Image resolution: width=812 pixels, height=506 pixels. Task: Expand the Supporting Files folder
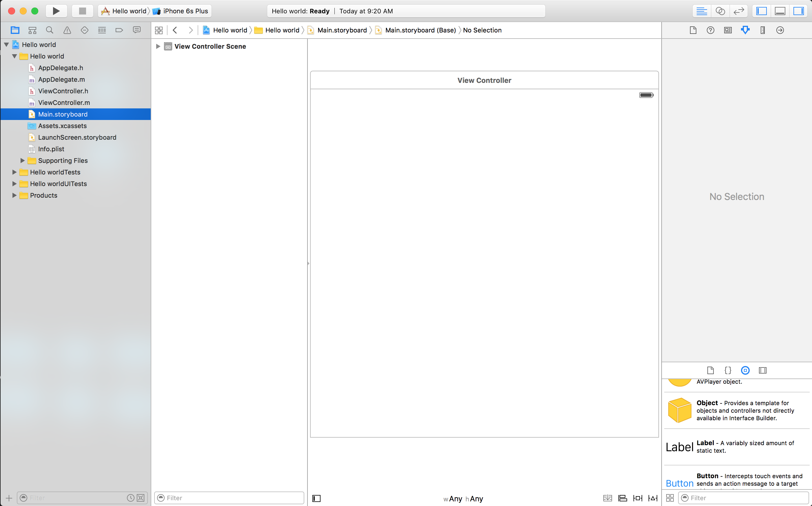coord(22,161)
